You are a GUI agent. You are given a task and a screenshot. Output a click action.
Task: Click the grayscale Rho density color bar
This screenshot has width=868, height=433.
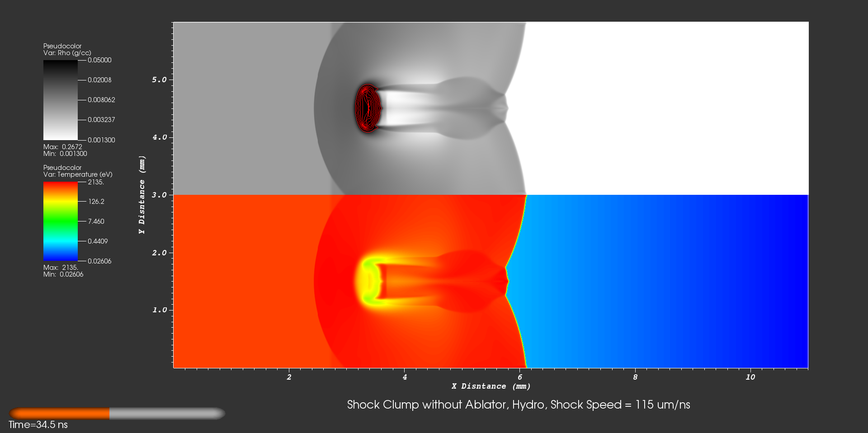point(60,100)
